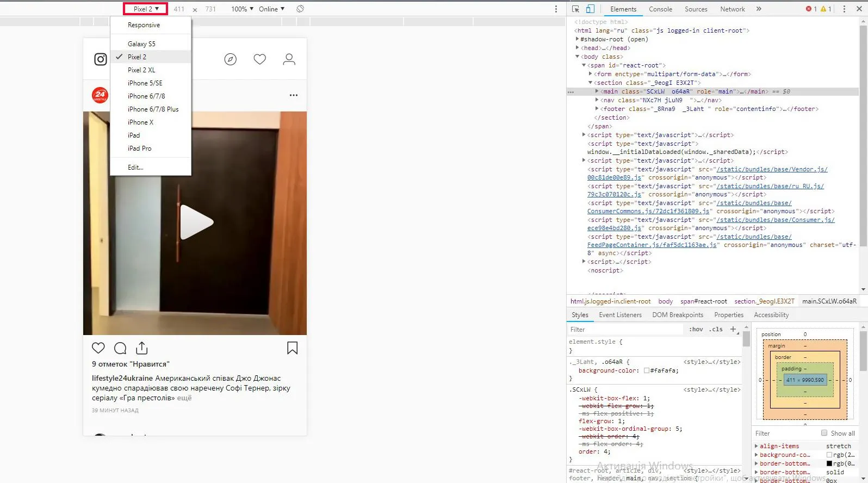Switch to the Sources tab

tap(696, 9)
